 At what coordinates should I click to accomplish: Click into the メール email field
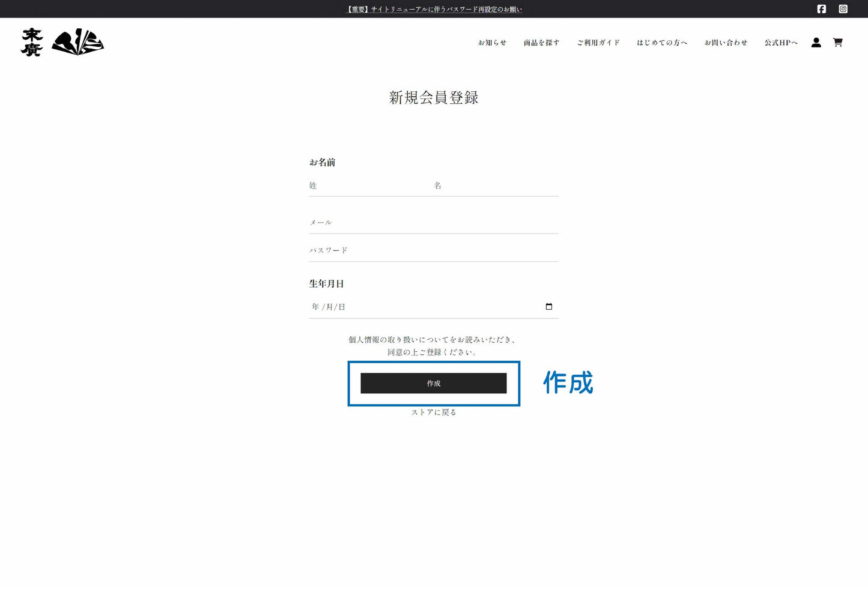click(x=433, y=223)
